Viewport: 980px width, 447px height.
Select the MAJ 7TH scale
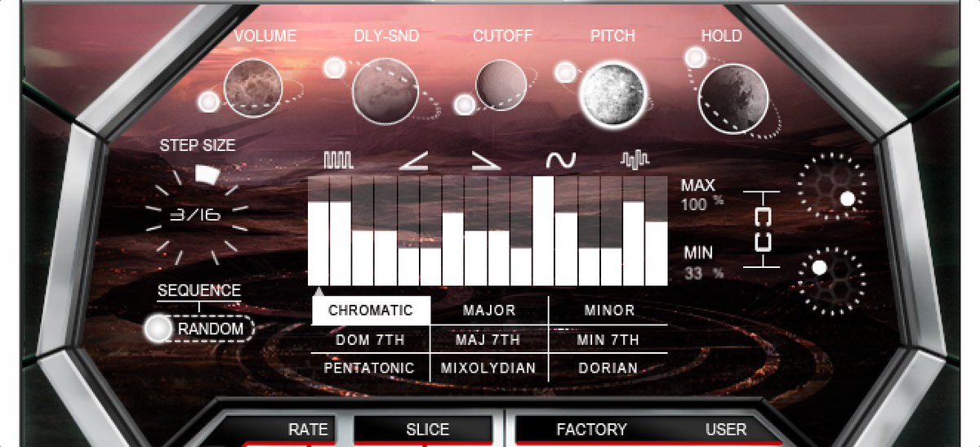point(489,339)
